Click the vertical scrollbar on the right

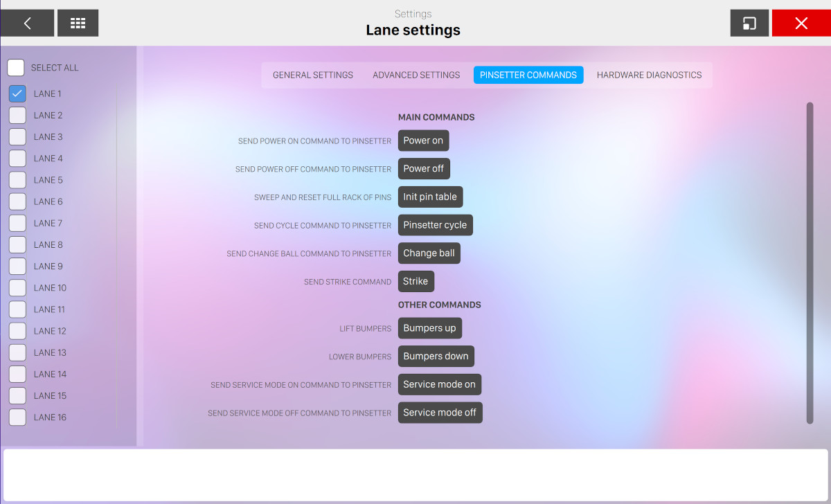[x=810, y=263]
